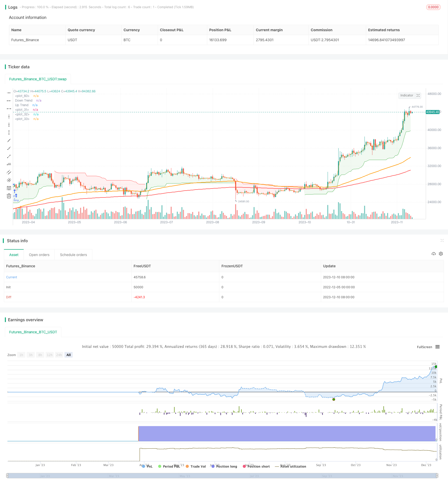The width and height of the screenshot is (448, 486).
Task: Set zoom range to 12h
Action: [50, 355]
